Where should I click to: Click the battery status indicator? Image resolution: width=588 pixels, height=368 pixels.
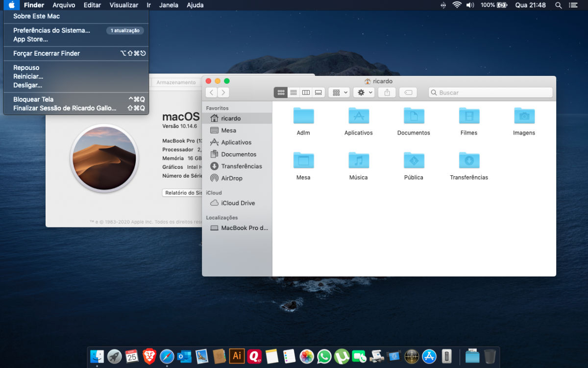tap(494, 5)
